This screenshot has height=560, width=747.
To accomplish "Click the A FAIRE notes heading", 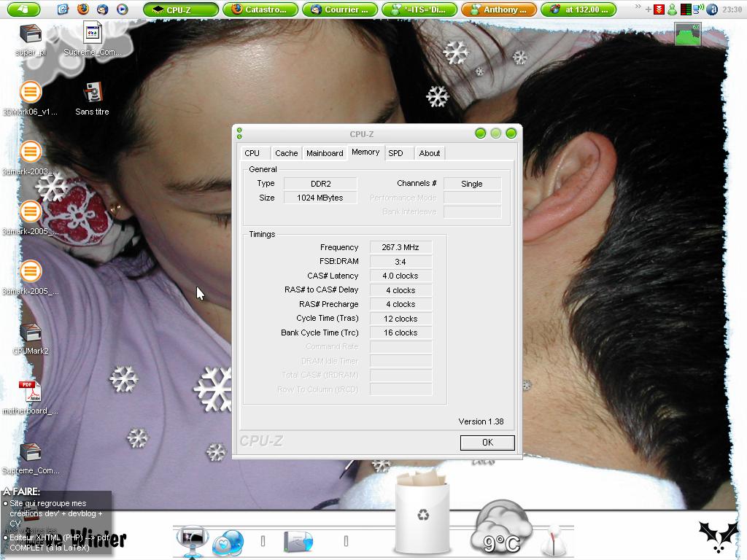I will pyautogui.click(x=22, y=491).
